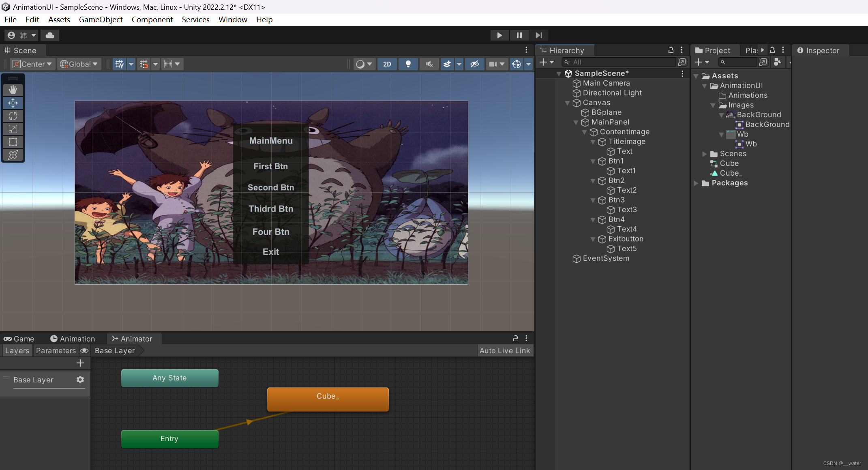Toggle Animator side panel eye icon

click(84, 351)
